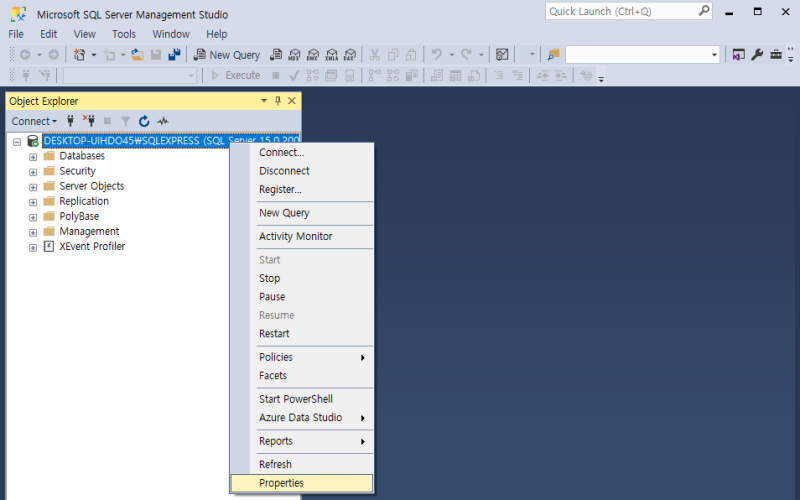800x500 pixels.
Task: Click the Activity Monitor icon in Object Explorer toolbar
Action: [x=163, y=121]
